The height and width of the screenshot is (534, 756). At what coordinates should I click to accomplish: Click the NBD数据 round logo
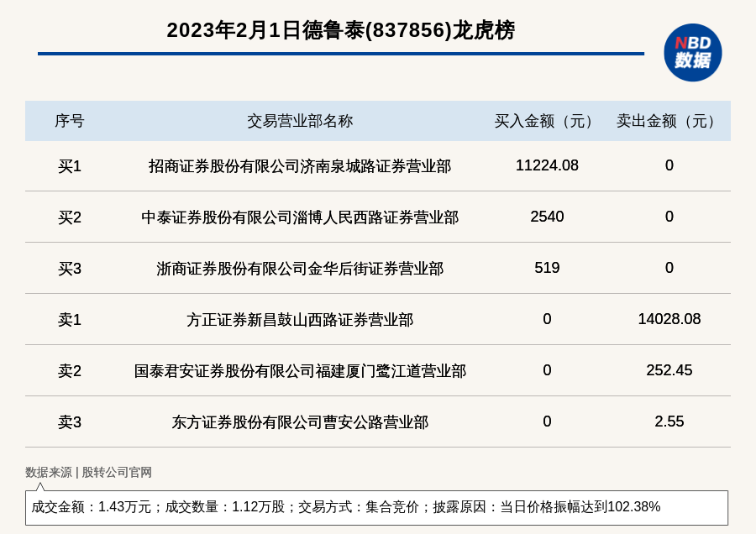692,53
